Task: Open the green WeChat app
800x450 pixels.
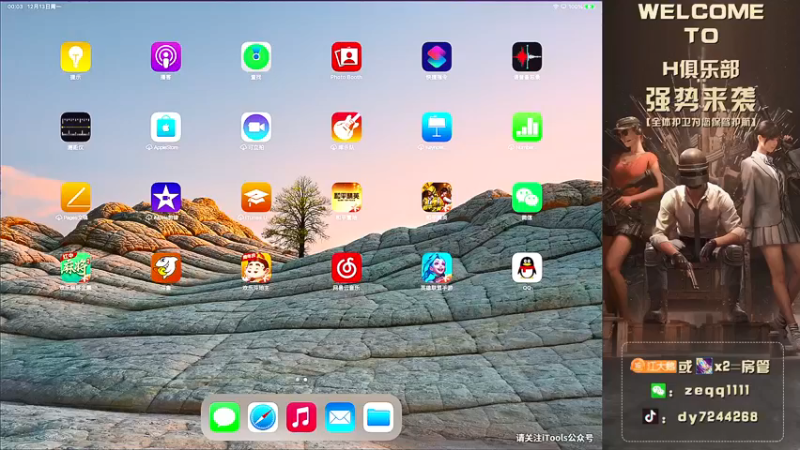Action: (527, 197)
